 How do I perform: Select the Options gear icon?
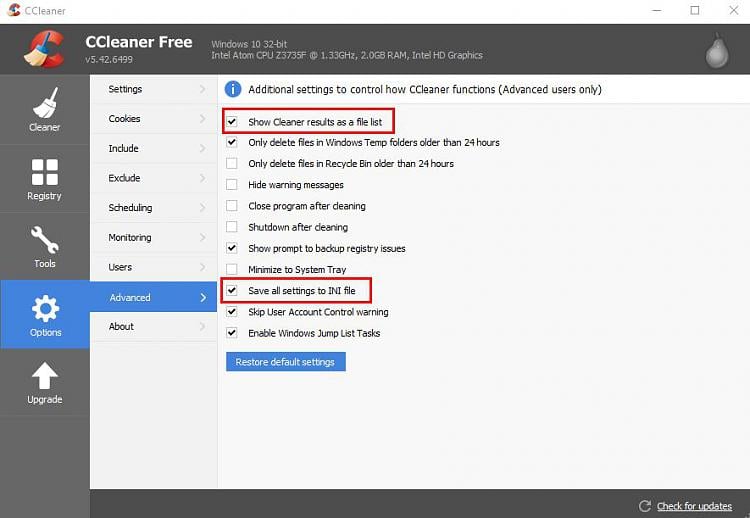(45, 309)
